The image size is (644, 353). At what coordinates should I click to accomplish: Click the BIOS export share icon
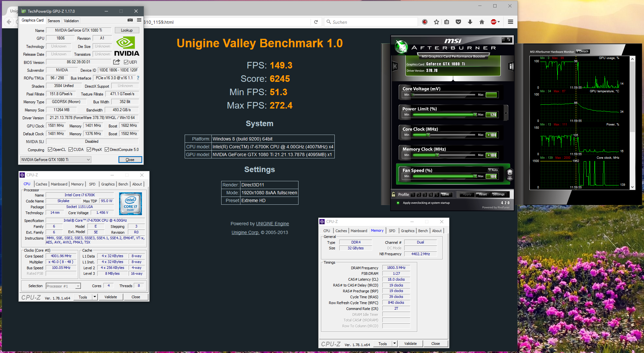pyautogui.click(x=116, y=62)
